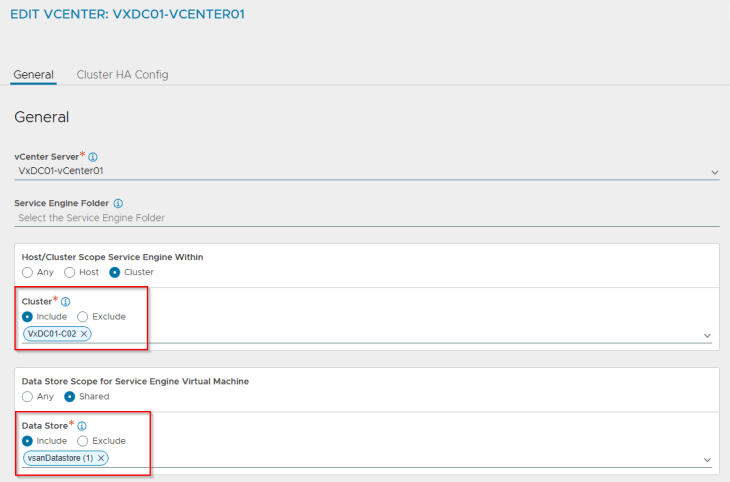Image resolution: width=730 pixels, height=482 pixels.
Task: Select Any for Host/Cluster scope
Action: [x=27, y=272]
